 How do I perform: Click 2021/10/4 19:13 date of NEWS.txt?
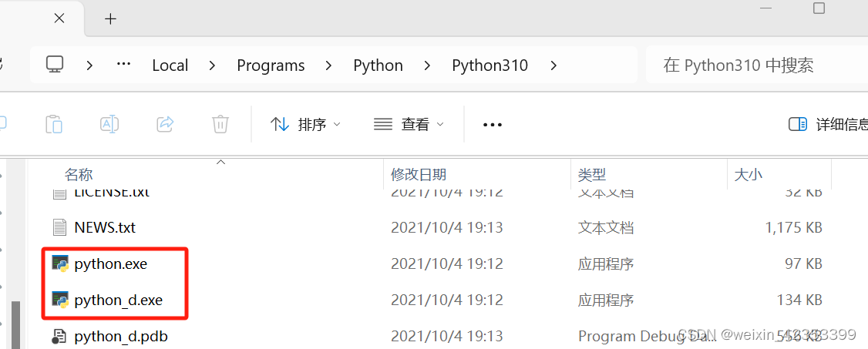click(447, 227)
